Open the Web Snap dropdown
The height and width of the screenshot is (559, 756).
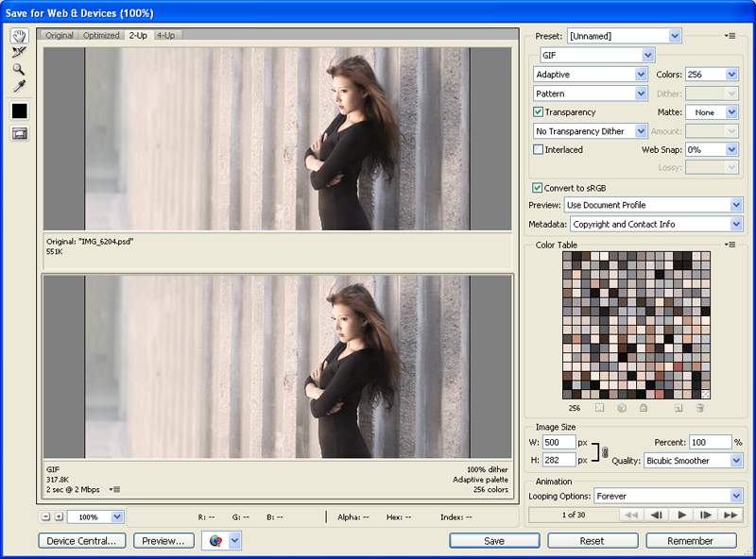[712, 150]
